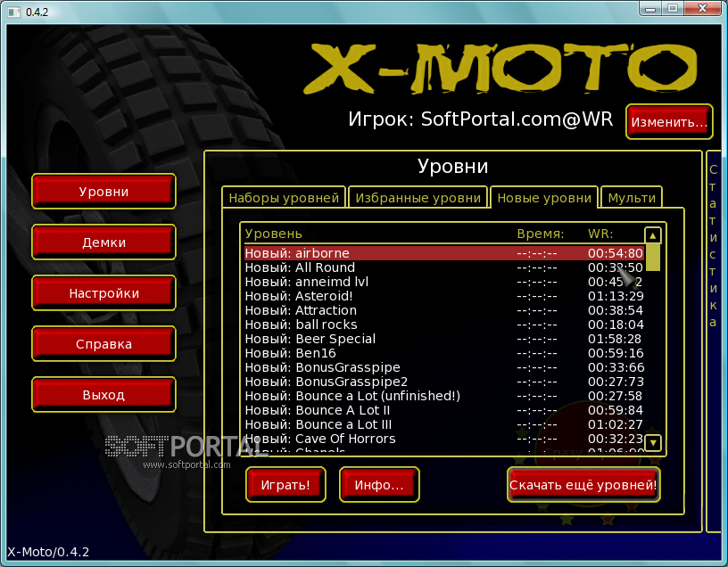Open the Справка help button
728x567 pixels.
tap(103, 344)
